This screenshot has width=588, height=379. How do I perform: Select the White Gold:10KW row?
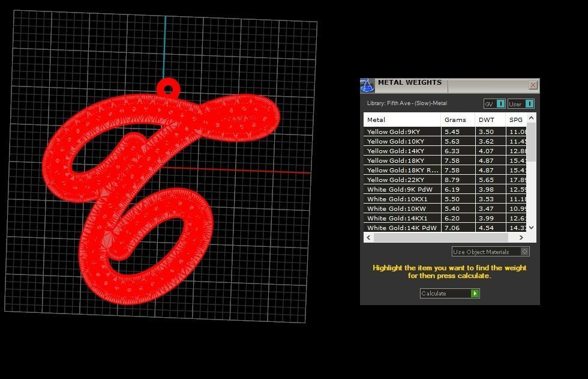click(x=445, y=208)
